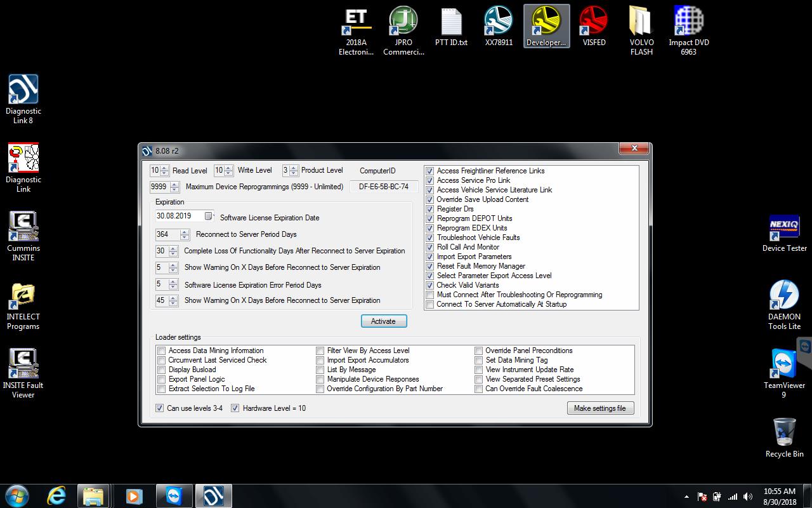
Task: Open the red VISFED desktop shortcut
Action: click(x=594, y=27)
